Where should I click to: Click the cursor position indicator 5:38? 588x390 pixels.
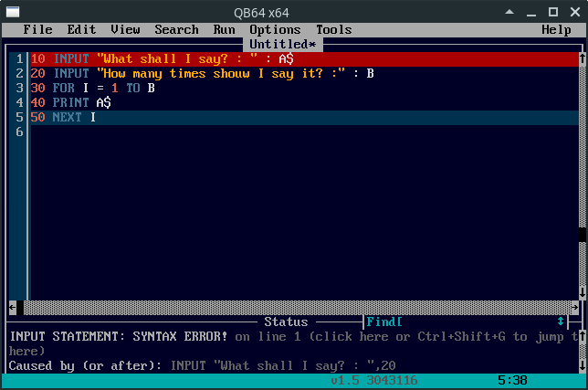point(512,380)
